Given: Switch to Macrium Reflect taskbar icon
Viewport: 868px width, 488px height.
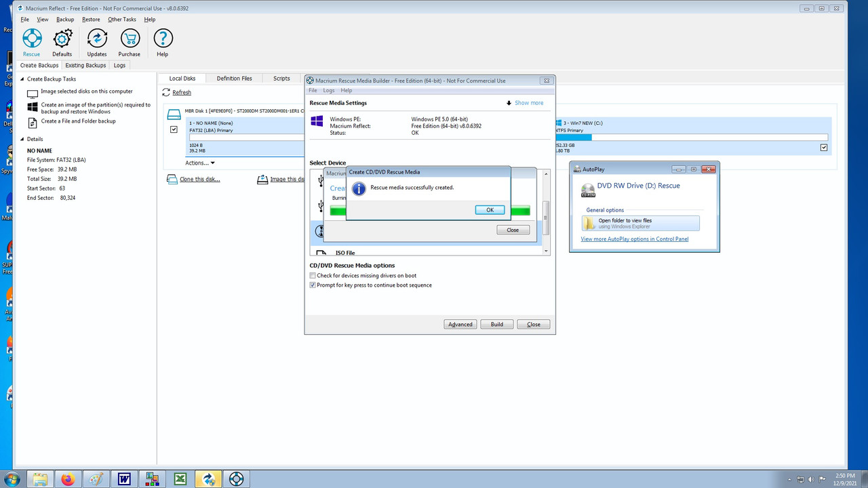Looking at the screenshot, I should (208, 479).
